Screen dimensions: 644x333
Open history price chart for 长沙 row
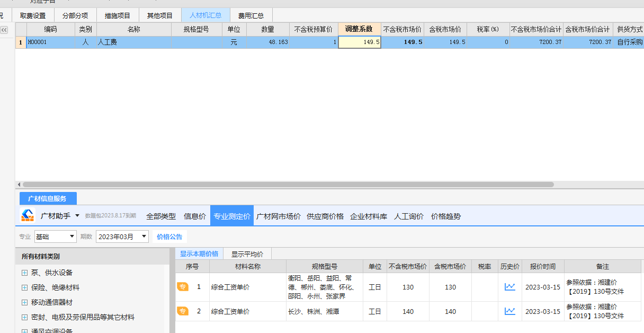tap(509, 311)
